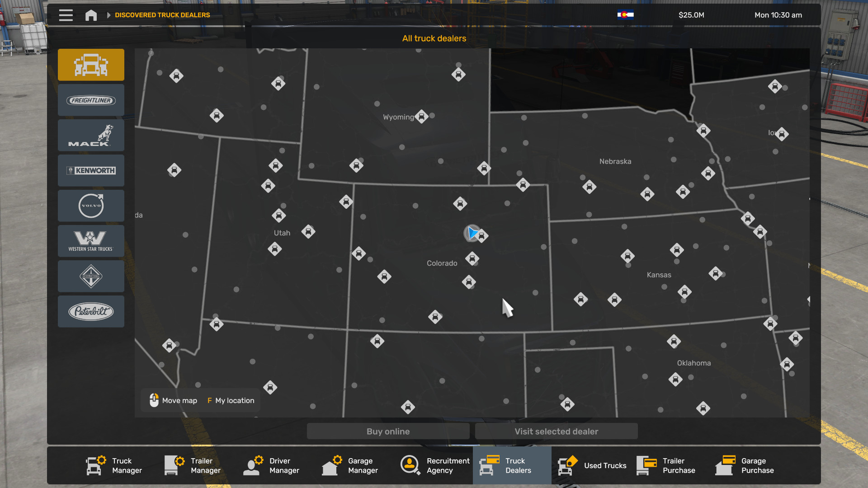
Task: Open the hamburger main menu
Action: point(66,15)
